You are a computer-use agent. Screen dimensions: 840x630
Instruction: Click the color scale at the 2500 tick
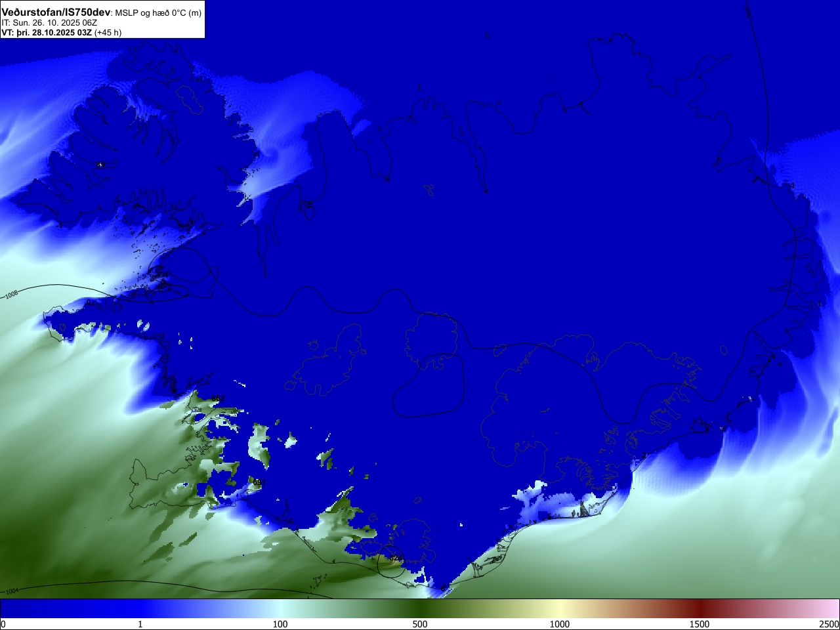click(829, 624)
